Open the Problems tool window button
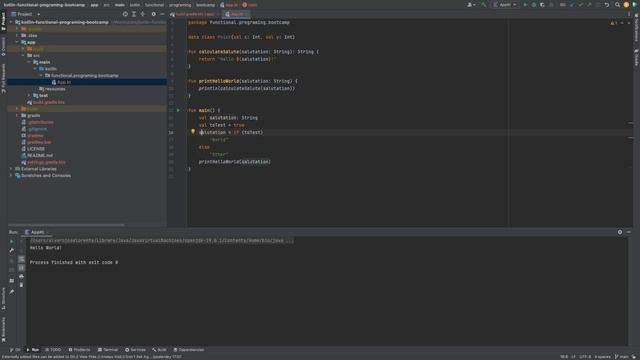Viewport: 640px width, 360px height. point(79,350)
